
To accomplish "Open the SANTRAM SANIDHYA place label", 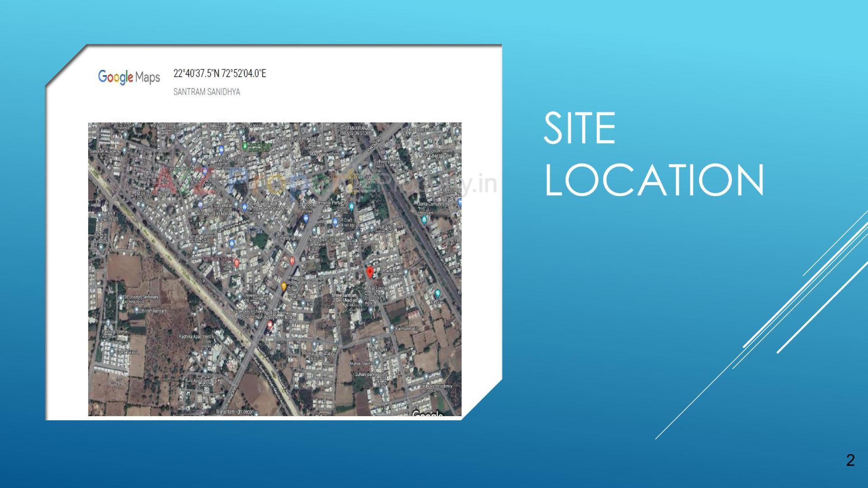I will click(x=207, y=92).
